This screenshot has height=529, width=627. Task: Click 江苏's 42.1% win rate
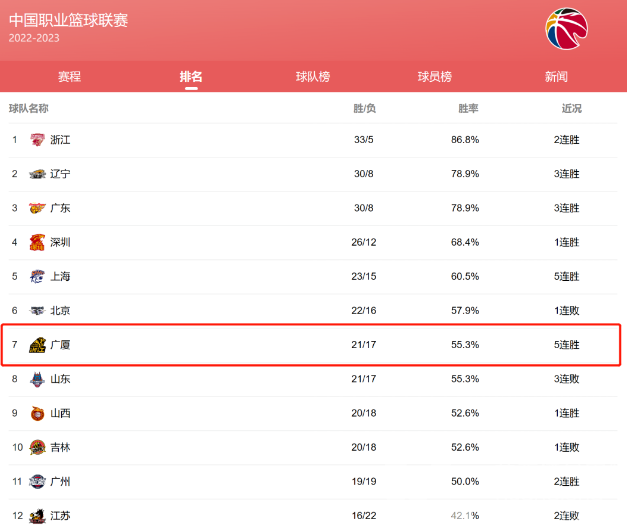coord(465,516)
